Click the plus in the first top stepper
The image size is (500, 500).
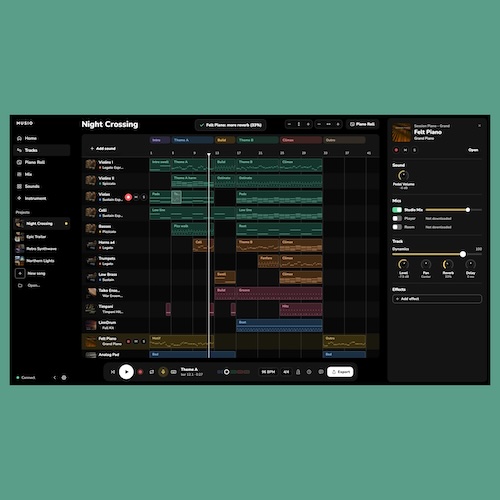[x=308, y=124]
